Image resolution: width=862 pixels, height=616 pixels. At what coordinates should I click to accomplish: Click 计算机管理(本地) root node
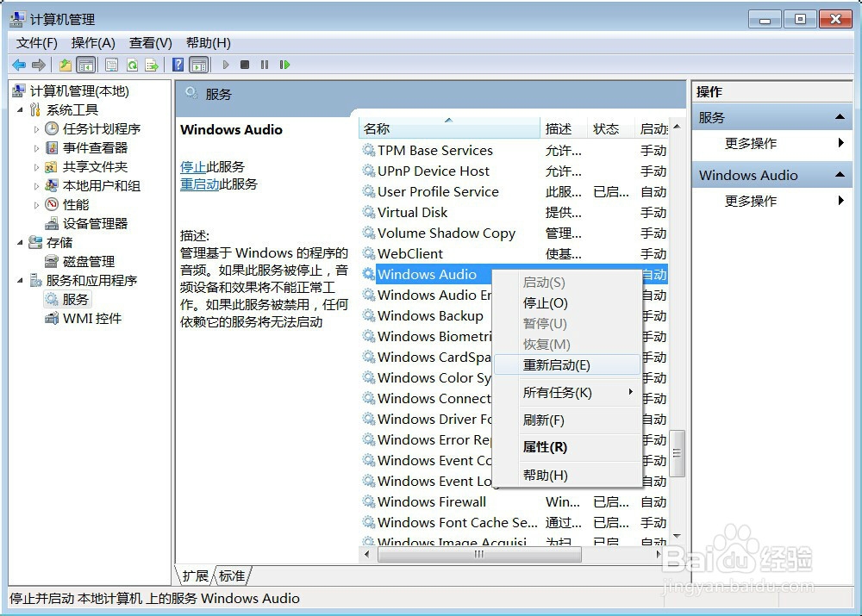[79, 91]
